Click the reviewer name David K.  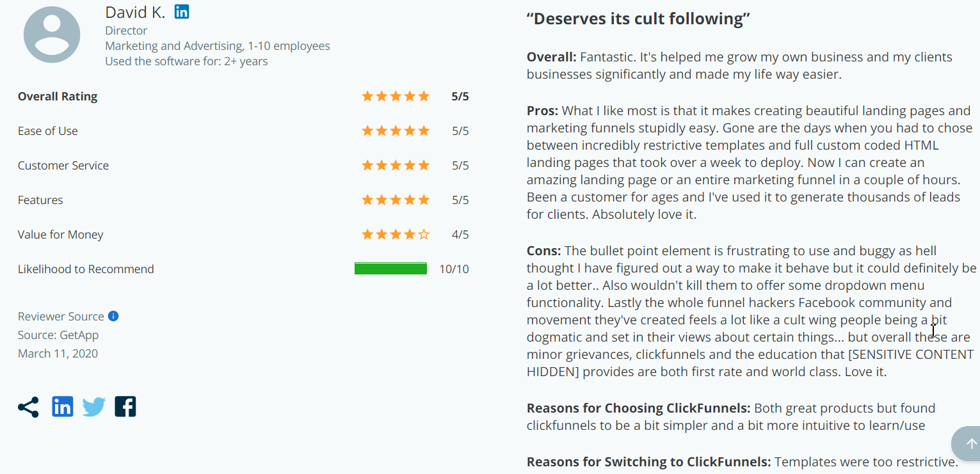click(x=135, y=12)
